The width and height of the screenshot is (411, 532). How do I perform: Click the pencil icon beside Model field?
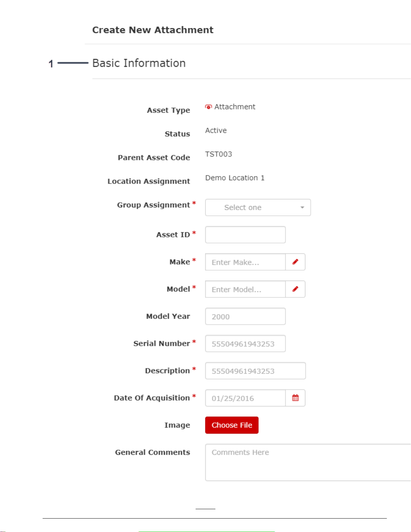click(295, 289)
